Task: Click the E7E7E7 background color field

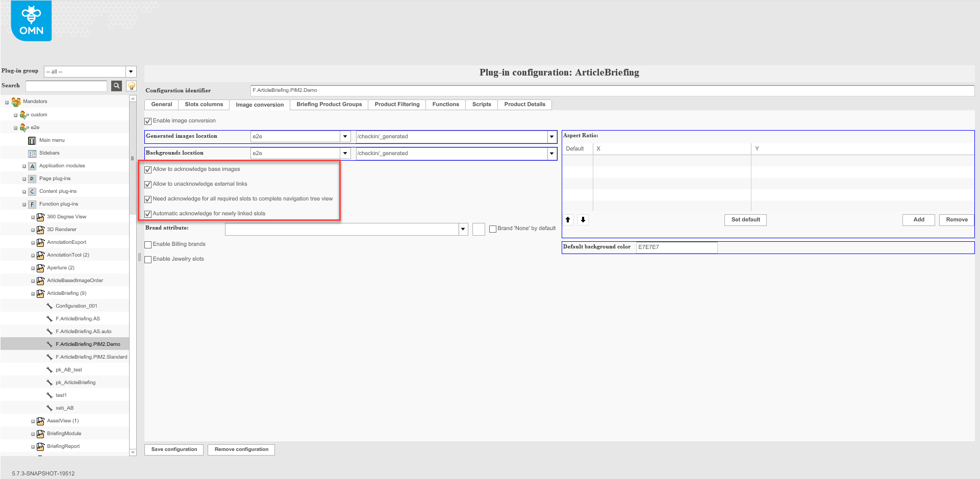Action: click(x=676, y=247)
